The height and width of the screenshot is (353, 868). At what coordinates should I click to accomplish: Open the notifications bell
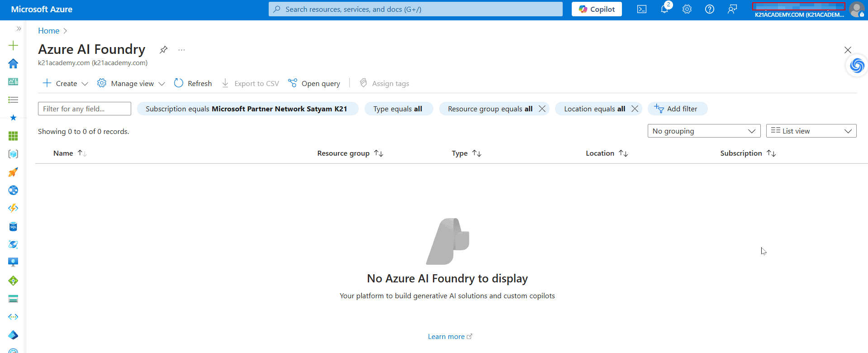tap(664, 9)
